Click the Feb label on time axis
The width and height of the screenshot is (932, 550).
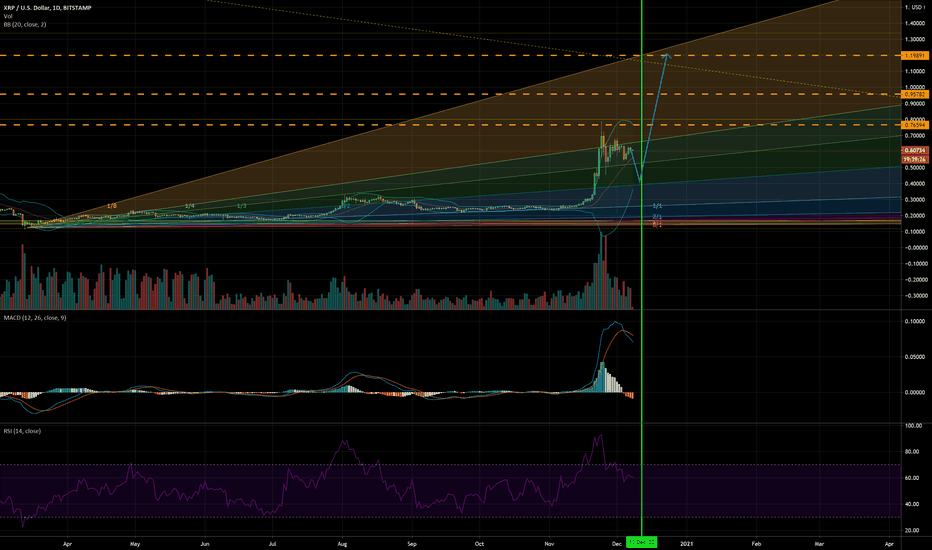[x=757, y=543]
